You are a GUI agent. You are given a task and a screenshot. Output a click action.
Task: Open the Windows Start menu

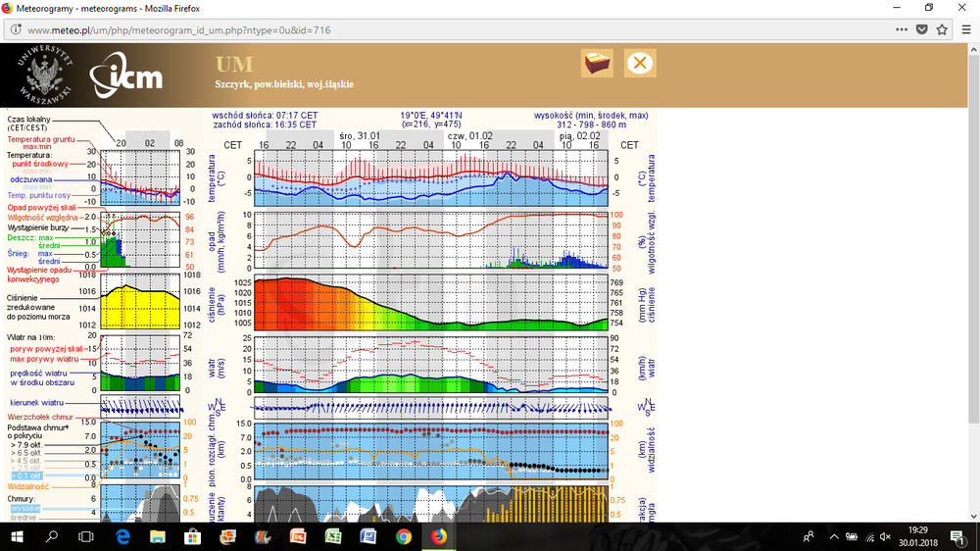click(x=17, y=536)
